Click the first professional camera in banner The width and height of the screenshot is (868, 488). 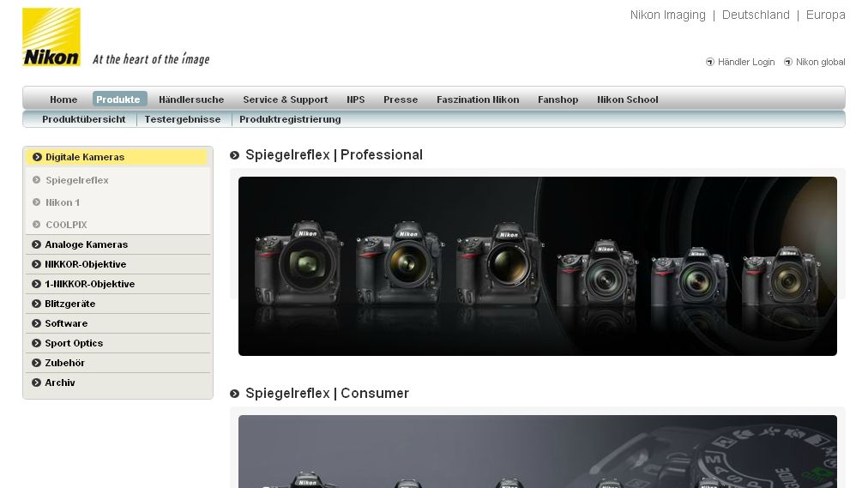[298, 264]
